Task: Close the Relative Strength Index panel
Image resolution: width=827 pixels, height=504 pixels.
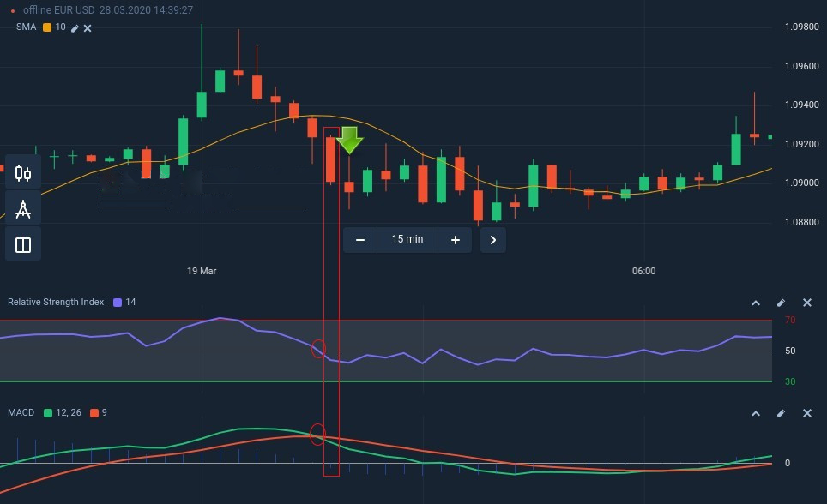Action: (806, 303)
